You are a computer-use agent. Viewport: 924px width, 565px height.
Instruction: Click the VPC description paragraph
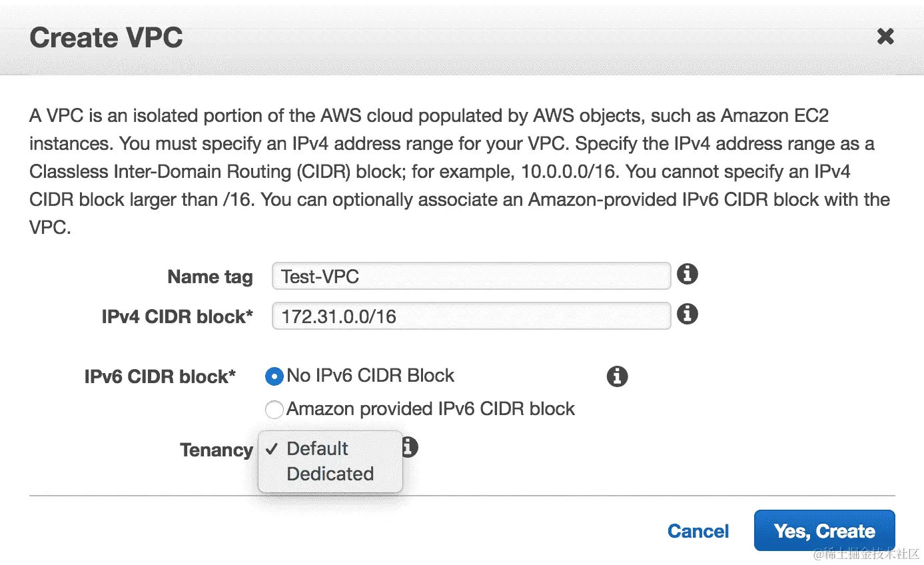(460, 171)
